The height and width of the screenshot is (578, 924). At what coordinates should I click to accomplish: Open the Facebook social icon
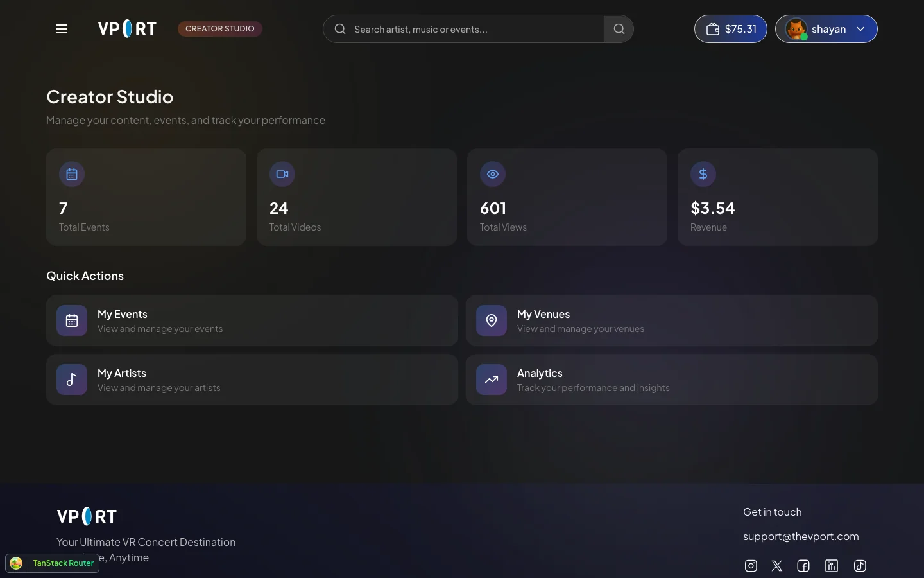tap(803, 566)
